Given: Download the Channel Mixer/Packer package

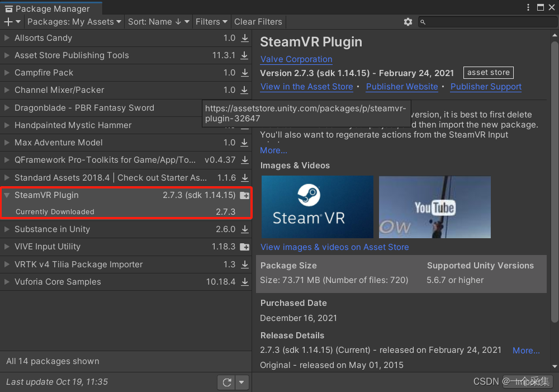Looking at the screenshot, I should coord(245,90).
